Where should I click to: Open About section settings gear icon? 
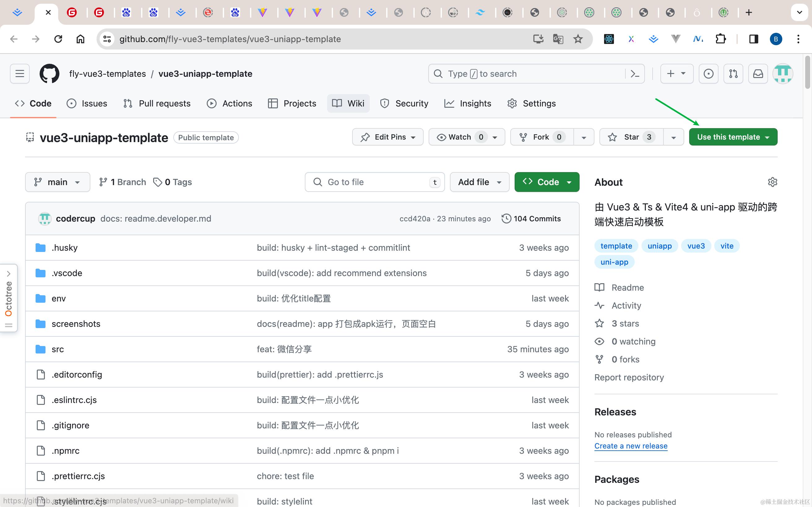tap(773, 182)
